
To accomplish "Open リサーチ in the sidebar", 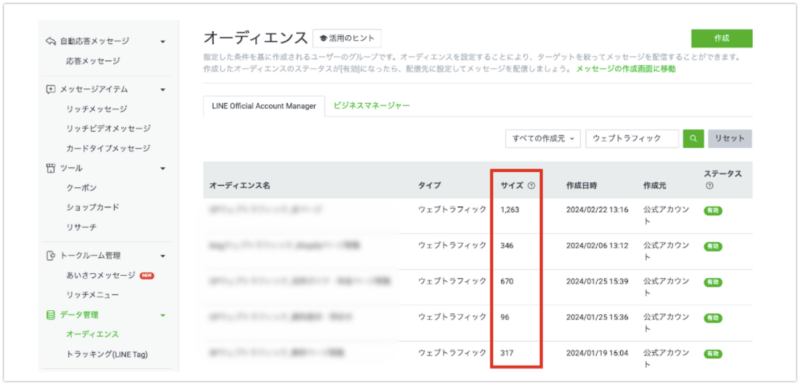I will click(x=81, y=227).
